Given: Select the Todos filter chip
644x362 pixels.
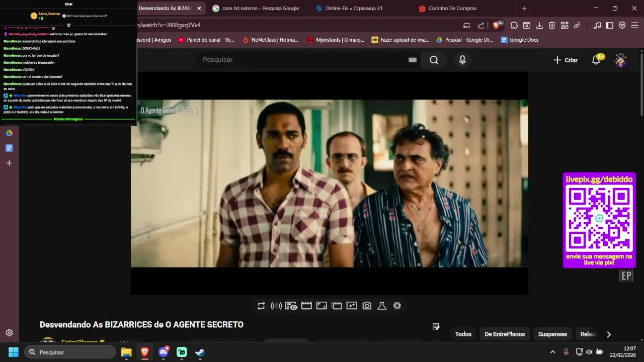Looking at the screenshot, I should point(463,334).
